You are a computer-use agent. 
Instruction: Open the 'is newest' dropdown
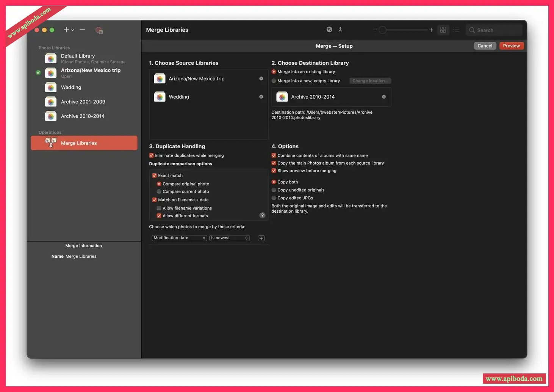229,238
